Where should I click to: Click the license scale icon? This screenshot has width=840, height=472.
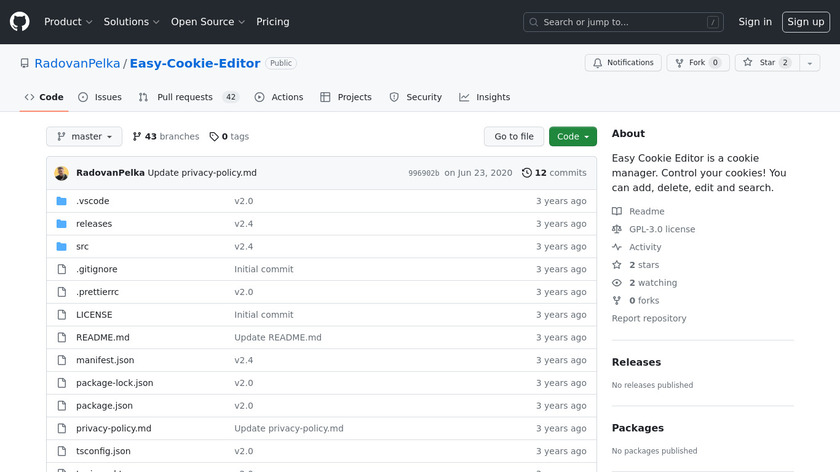tap(617, 229)
